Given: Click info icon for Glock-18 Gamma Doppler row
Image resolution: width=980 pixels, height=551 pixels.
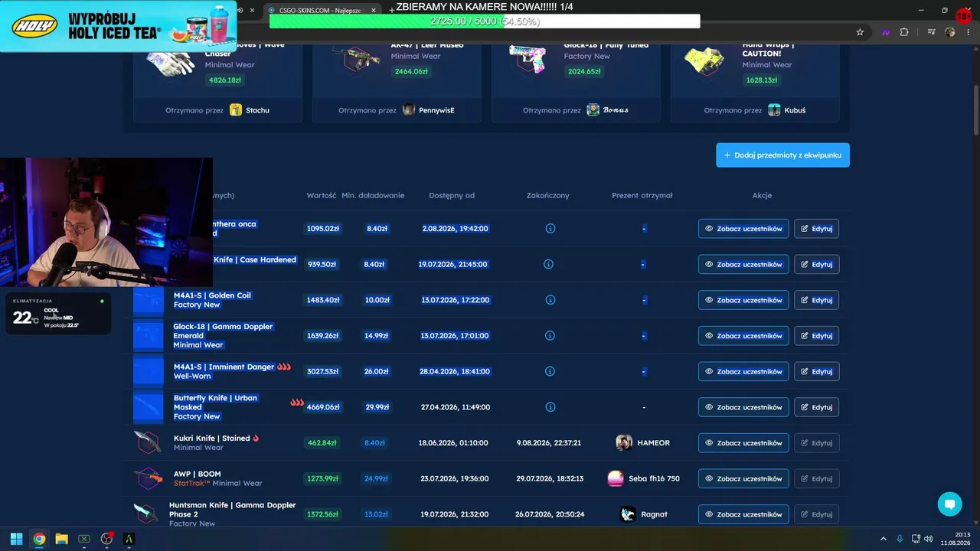Looking at the screenshot, I should [x=550, y=335].
